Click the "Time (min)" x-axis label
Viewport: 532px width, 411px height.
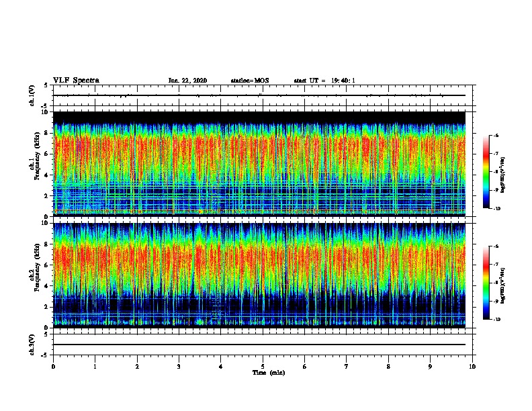pyautogui.click(x=269, y=373)
